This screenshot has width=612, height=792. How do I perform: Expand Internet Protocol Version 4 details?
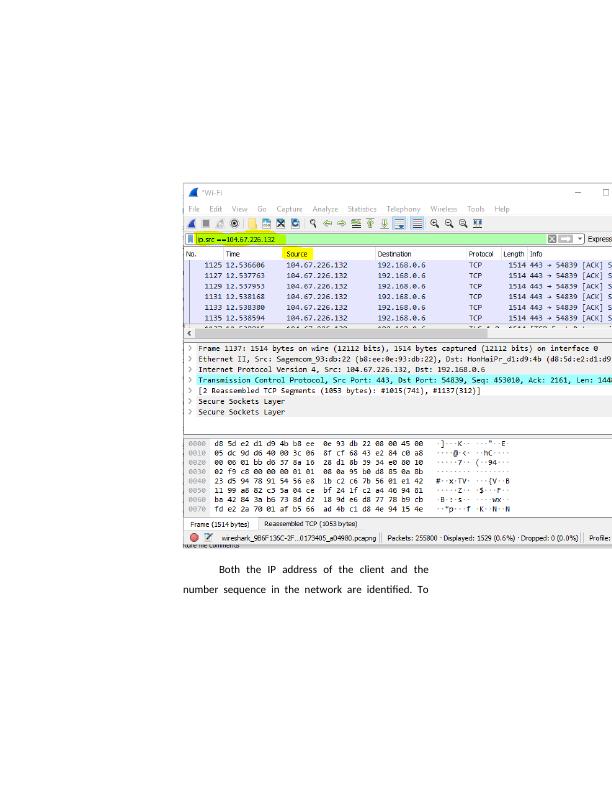pos(191,369)
